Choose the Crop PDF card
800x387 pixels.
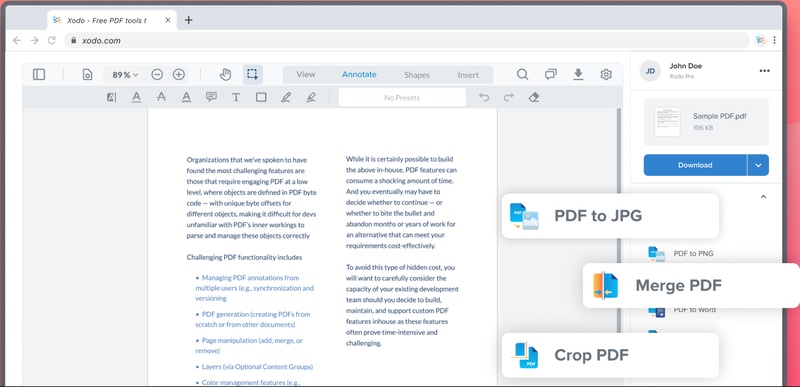click(610, 355)
